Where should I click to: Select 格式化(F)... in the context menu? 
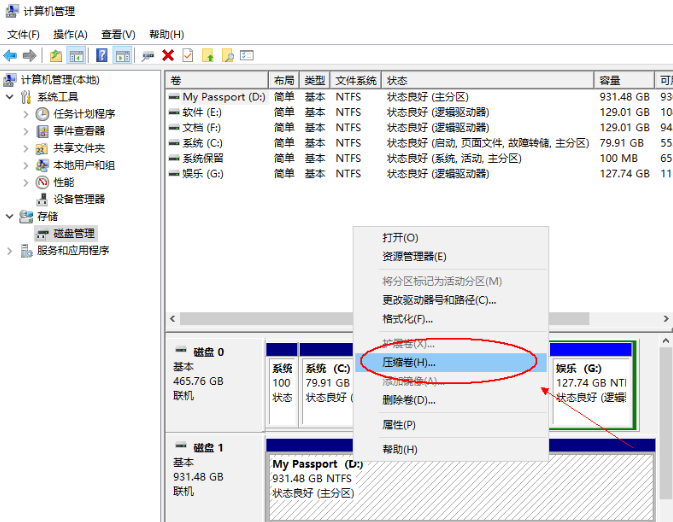(407, 319)
